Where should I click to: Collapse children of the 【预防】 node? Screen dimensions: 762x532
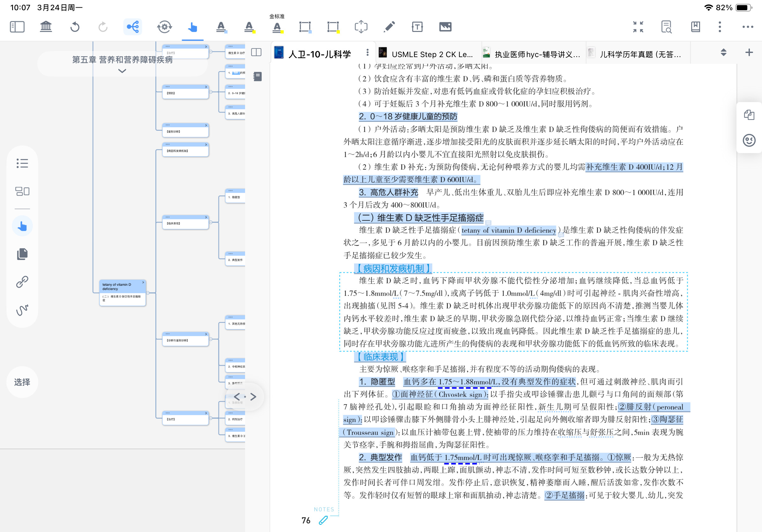pos(211,92)
